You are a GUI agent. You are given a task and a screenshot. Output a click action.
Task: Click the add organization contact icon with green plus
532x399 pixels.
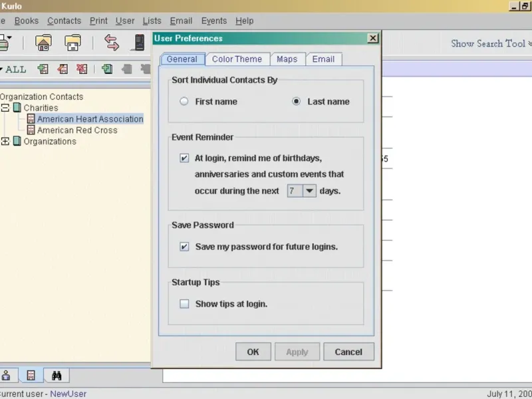click(43, 69)
